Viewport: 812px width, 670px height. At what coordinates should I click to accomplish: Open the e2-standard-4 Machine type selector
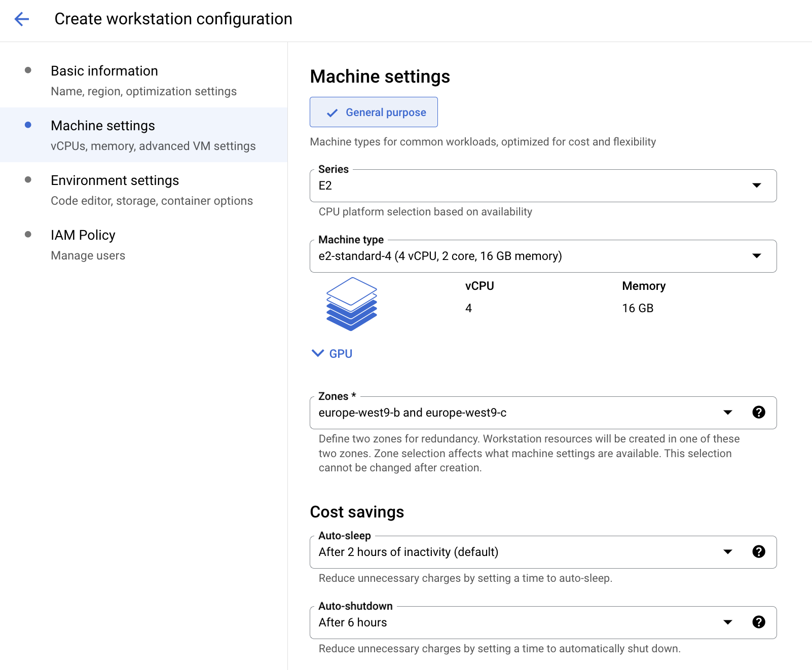click(x=532, y=256)
